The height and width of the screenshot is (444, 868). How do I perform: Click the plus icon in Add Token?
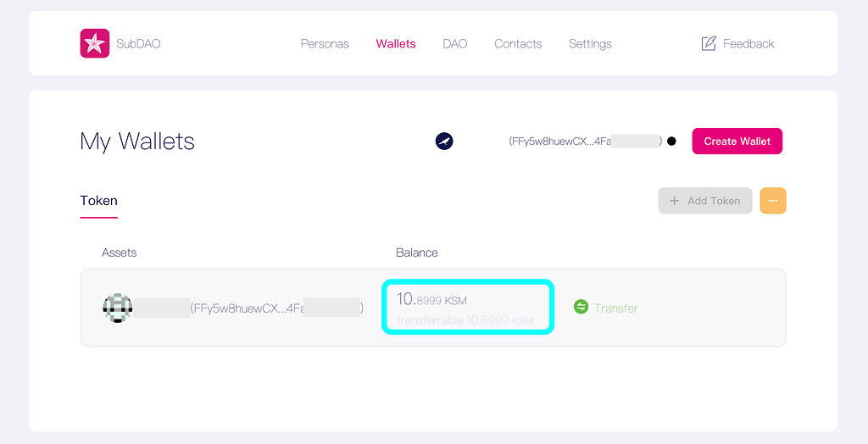674,201
